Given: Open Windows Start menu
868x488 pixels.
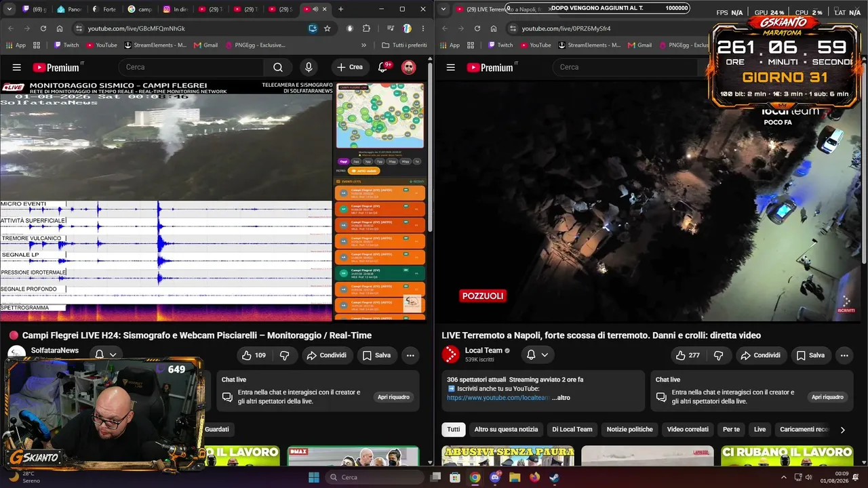Looking at the screenshot, I should [313, 477].
